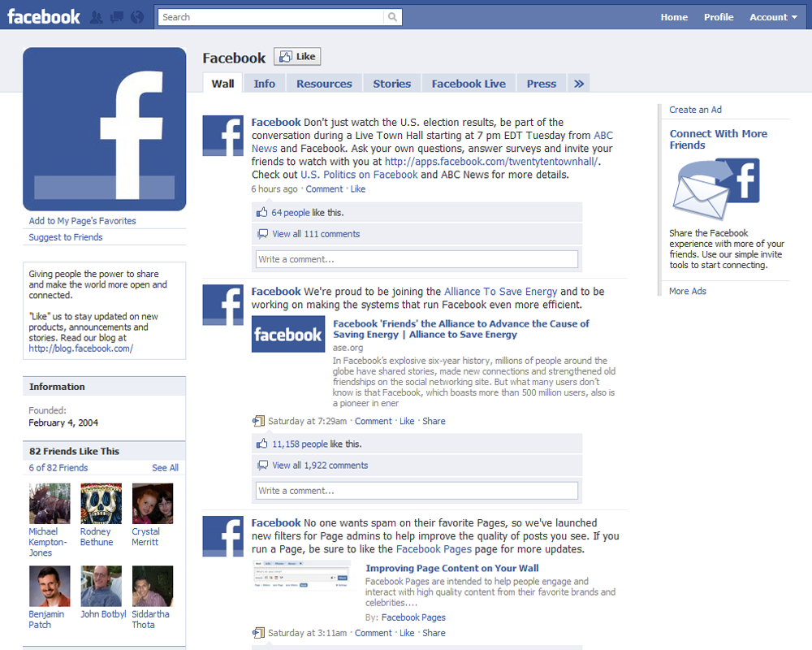
Task: Click Like under the 6 hours ago post
Action: click(x=358, y=189)
